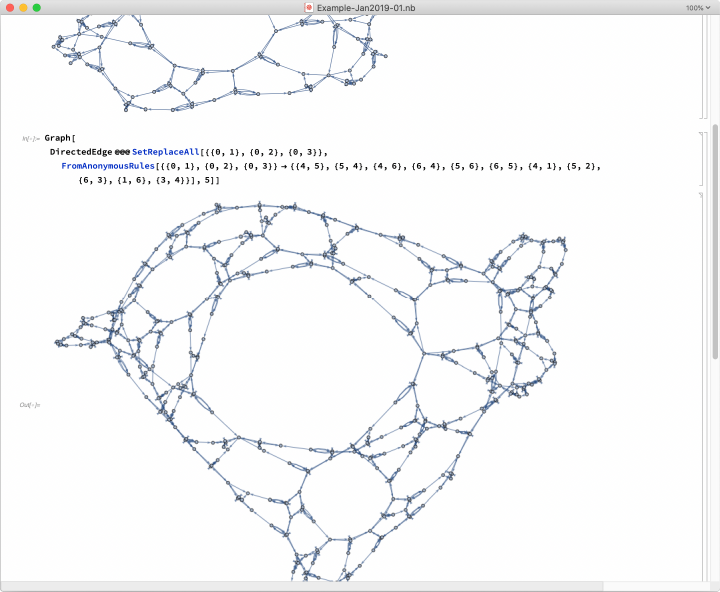Select the lower graph output cell bracket
Screen dimensions: 720x592
pyautogui.click(x=700, y=400)
